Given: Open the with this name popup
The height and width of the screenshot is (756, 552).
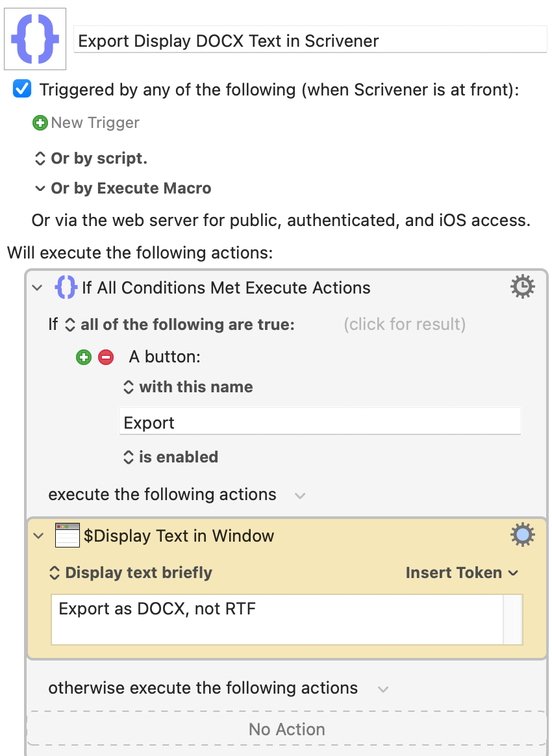Looking at the screenshot, I should point(188,386).
